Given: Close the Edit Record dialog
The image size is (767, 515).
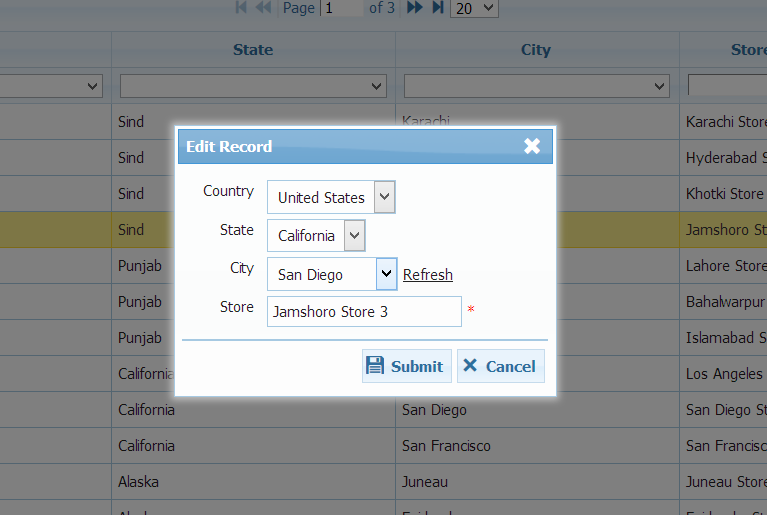Looking at the screenshot, I should 532,146.
